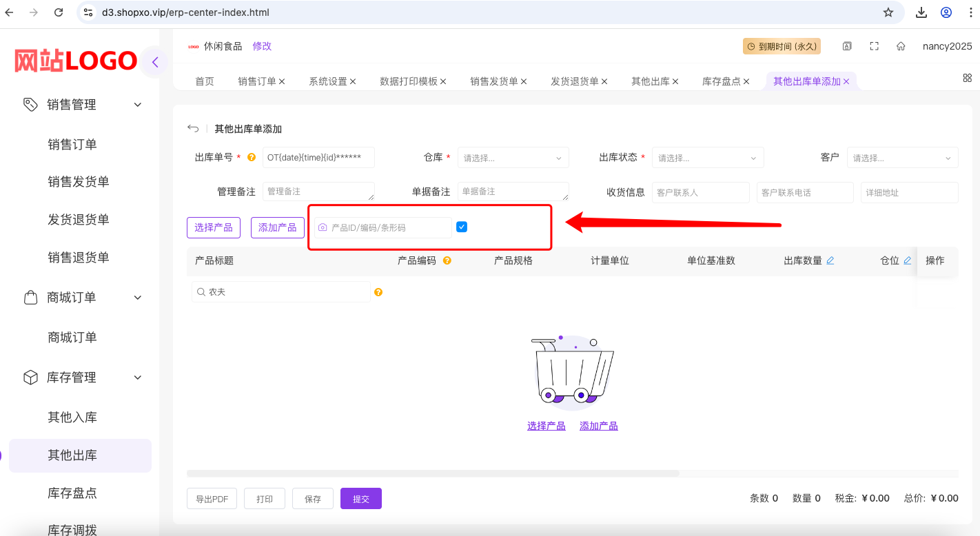Click 修改 link next to 休闲食品
The width and height of the screenshot is (980, 536).
(x=262, y=46)
